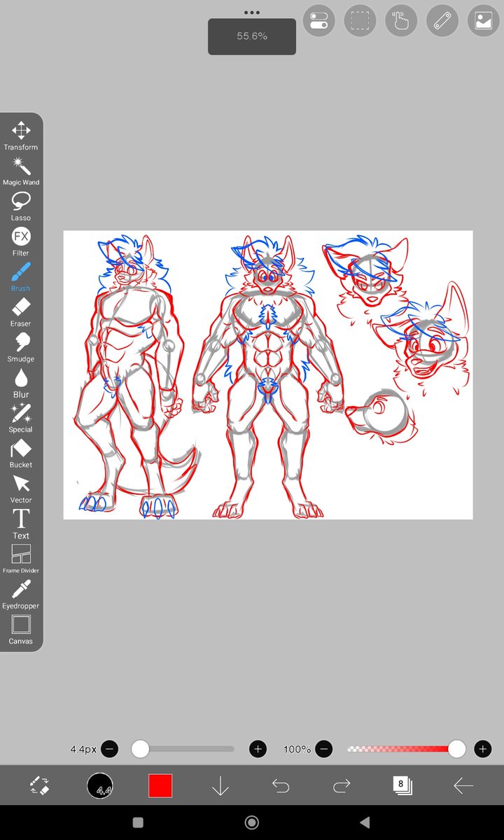Click the front-view character sketch on canvas
This screenshot has width=504, height=840.
coord(267,377)
